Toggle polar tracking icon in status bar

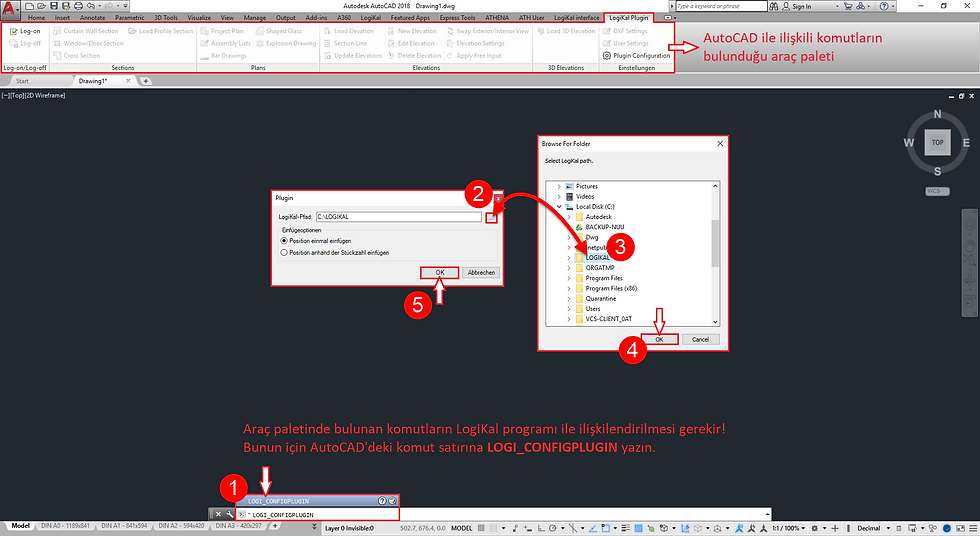pyautogui.click(x=552, y=529)
